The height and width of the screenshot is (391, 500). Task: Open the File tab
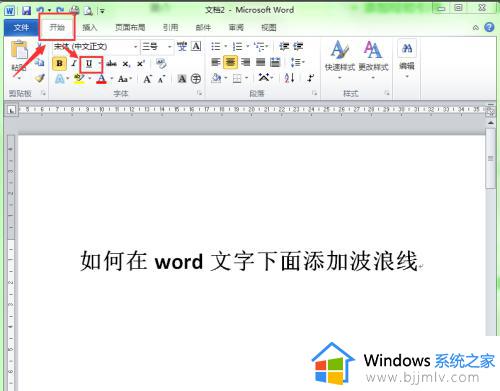point(21,27)
